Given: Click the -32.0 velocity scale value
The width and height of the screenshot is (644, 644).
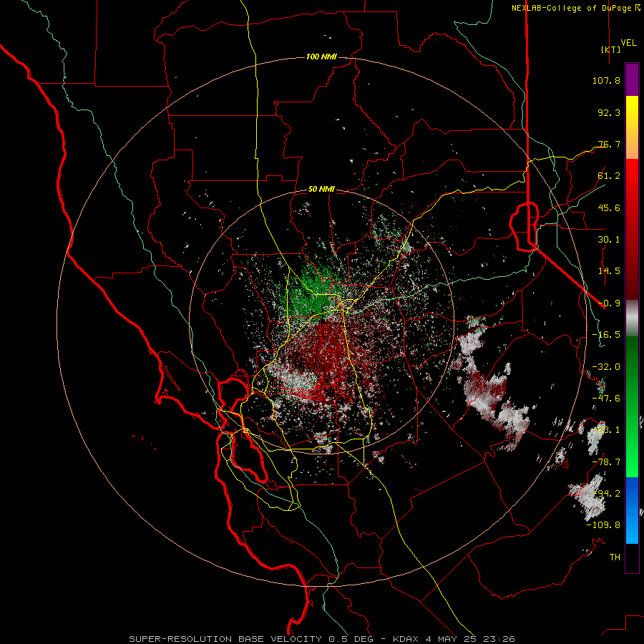Looking at the screenshot, I should [x=606, y=367].
